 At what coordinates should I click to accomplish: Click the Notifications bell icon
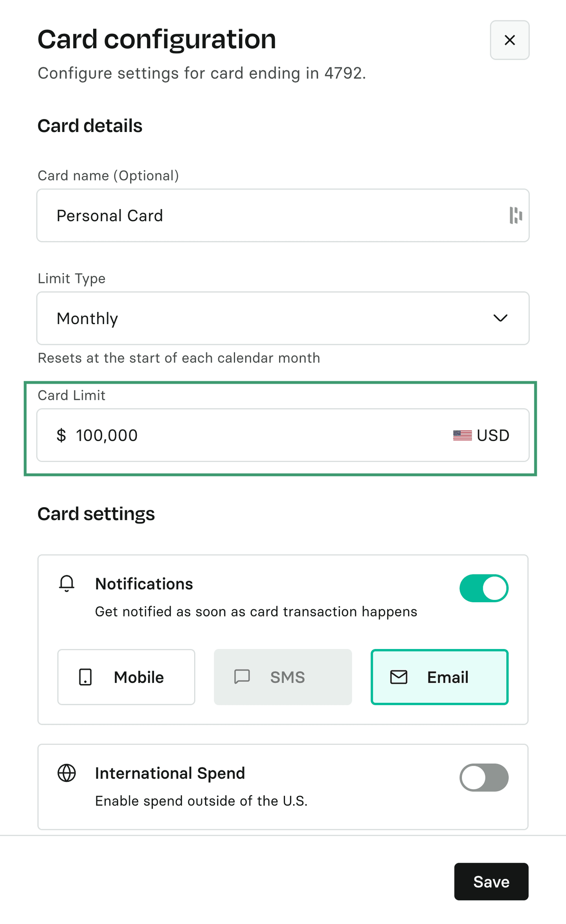[x=67, y=583]
